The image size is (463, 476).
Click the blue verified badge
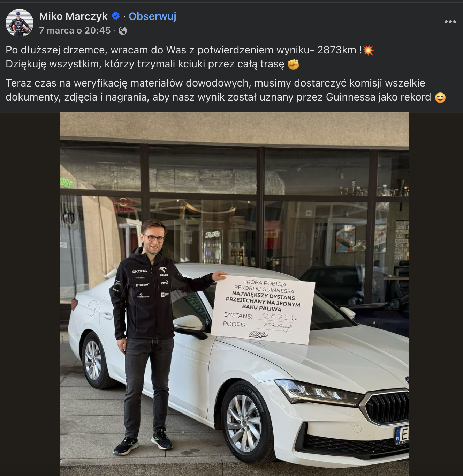coord(116,16)
